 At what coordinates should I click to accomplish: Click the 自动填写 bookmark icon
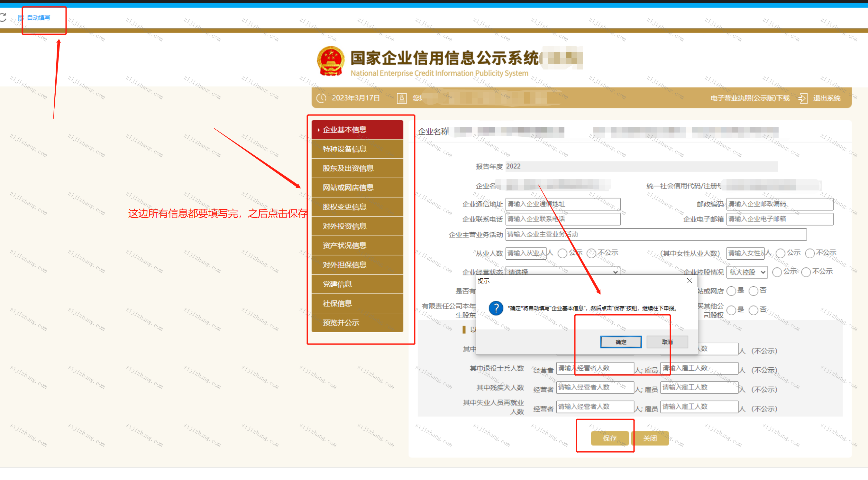[x=21, y=18]
